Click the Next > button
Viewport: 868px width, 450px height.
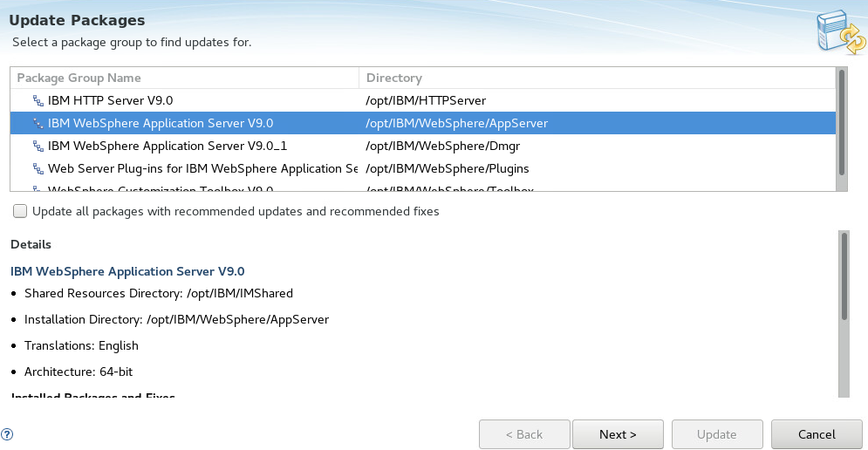coord(618,434)
